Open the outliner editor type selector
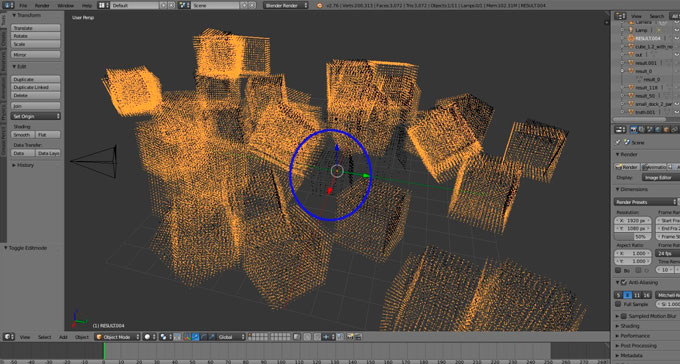This screenshot has width=680, height=364. coord(620,16)
